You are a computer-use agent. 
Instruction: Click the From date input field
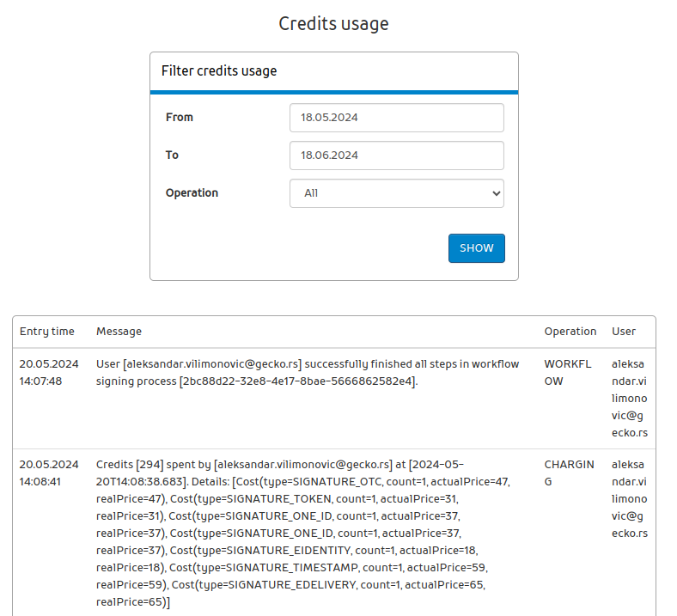click(396, 118)
